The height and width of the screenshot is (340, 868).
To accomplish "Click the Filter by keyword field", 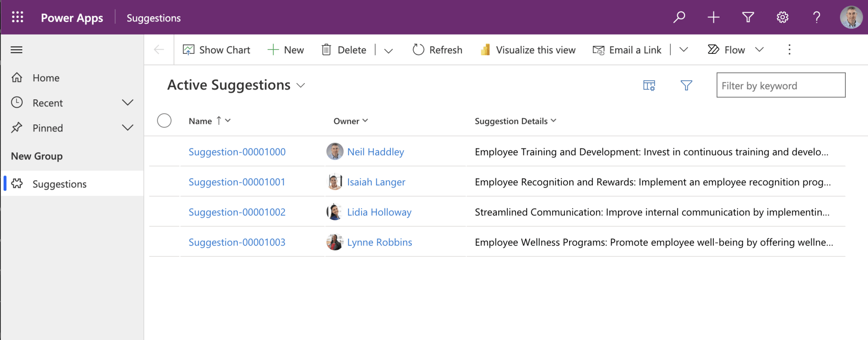I will click(781, 86).
